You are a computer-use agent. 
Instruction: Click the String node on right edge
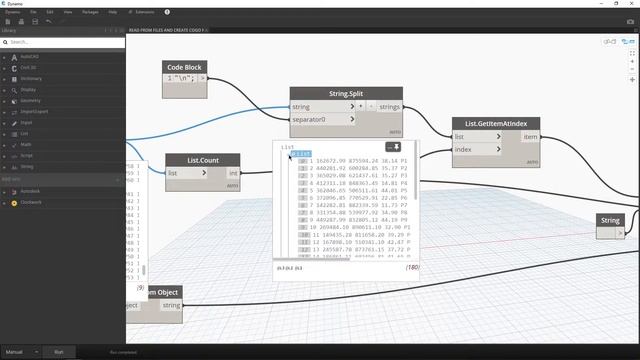pyautogui.click(x=610, y=226)
